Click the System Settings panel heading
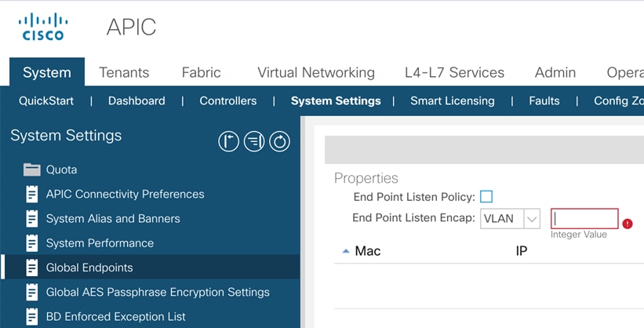644x328 pixels. [x=66, y=136]
